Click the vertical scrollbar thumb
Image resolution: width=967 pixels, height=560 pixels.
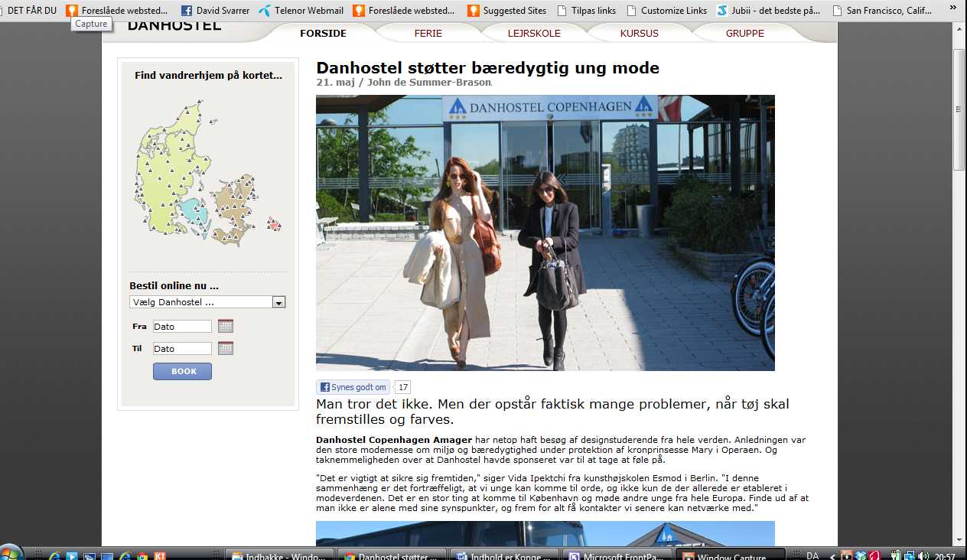click(959, 109)
